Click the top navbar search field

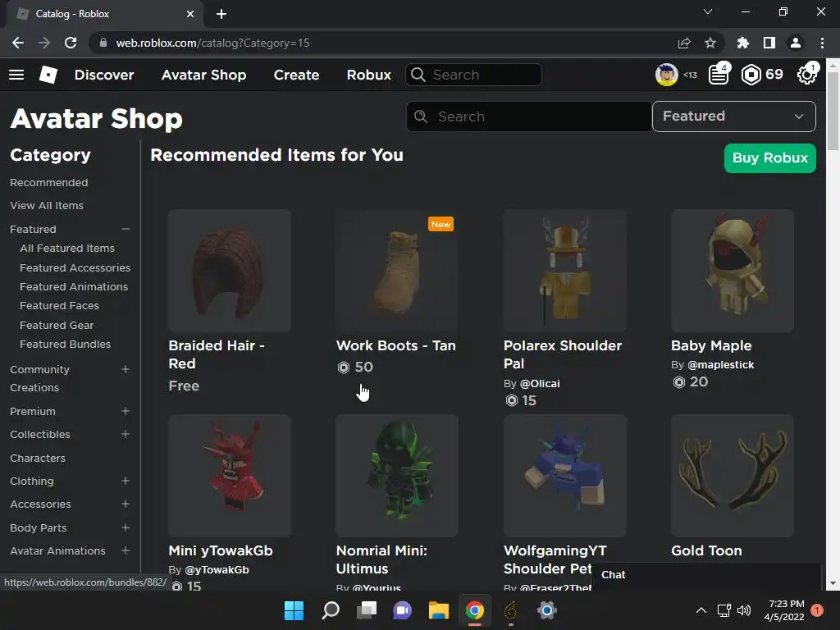[473, 75]
